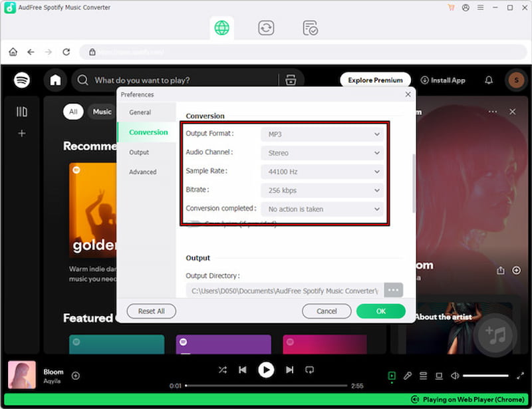Toggle shuffle playback
Image resolution: width=532 pixels, height=409 pixels.
click(223, 370)
